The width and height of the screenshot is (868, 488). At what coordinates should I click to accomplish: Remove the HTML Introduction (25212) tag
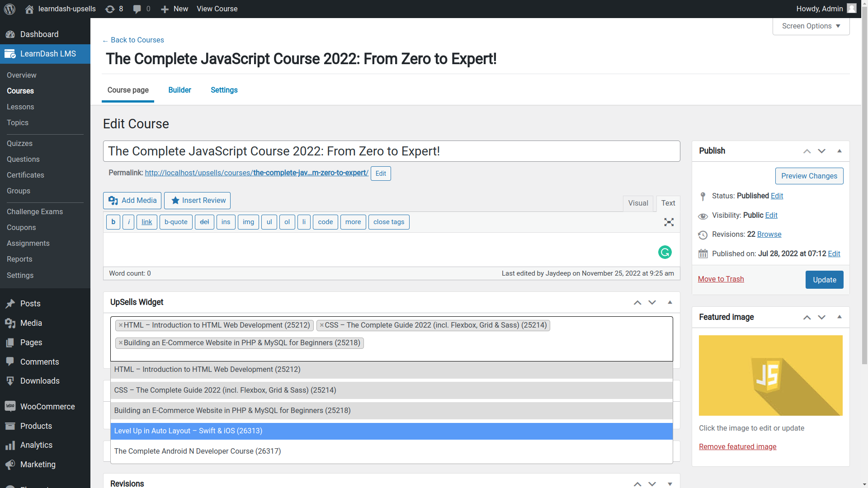pyautogui.click(x=121, y=325)
